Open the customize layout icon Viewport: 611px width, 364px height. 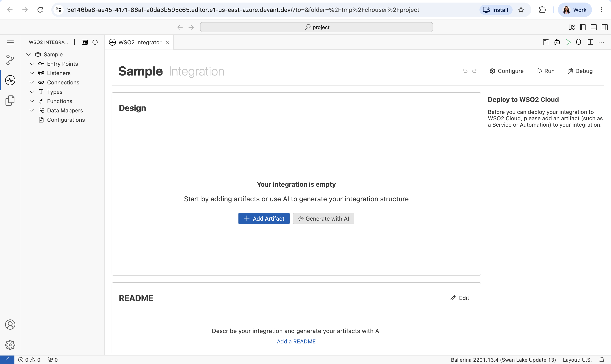(572, 27)
